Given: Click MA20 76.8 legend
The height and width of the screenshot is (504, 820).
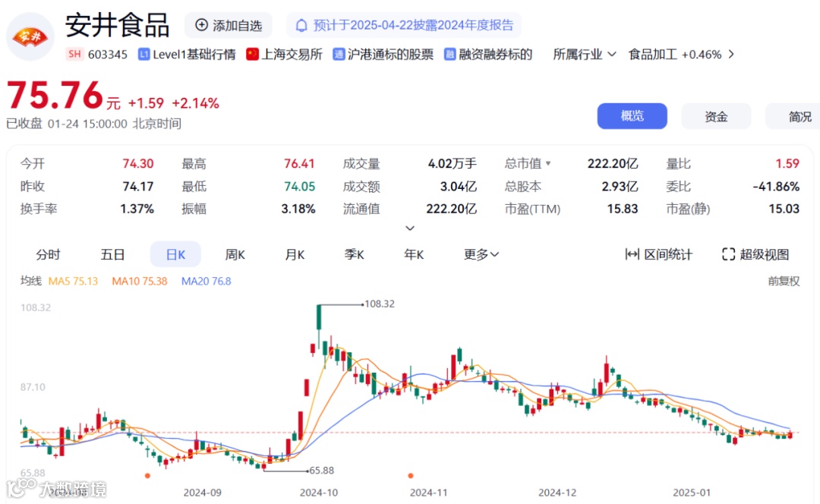Looking at the screenshot, I should click(x=206, y=282).
